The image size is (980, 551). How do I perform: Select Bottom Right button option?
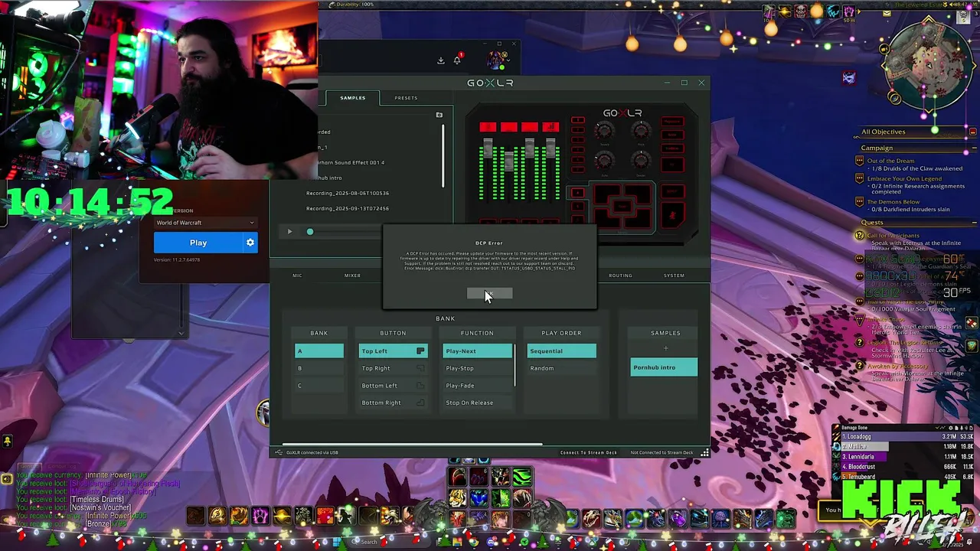tap(393, 403)
